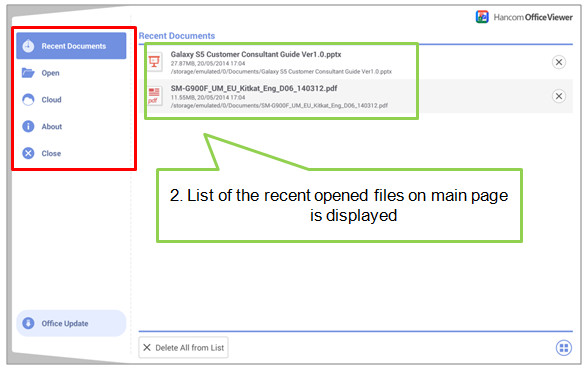
Task: Select the Cloud menu entry
Action: point(71,100)
